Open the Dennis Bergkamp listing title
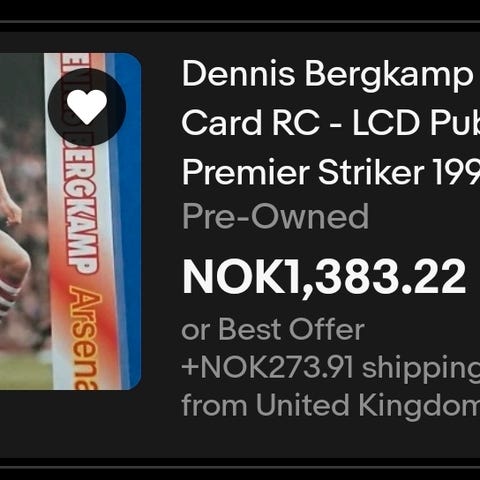Screen dimensions: 480x480 point(331,123)
